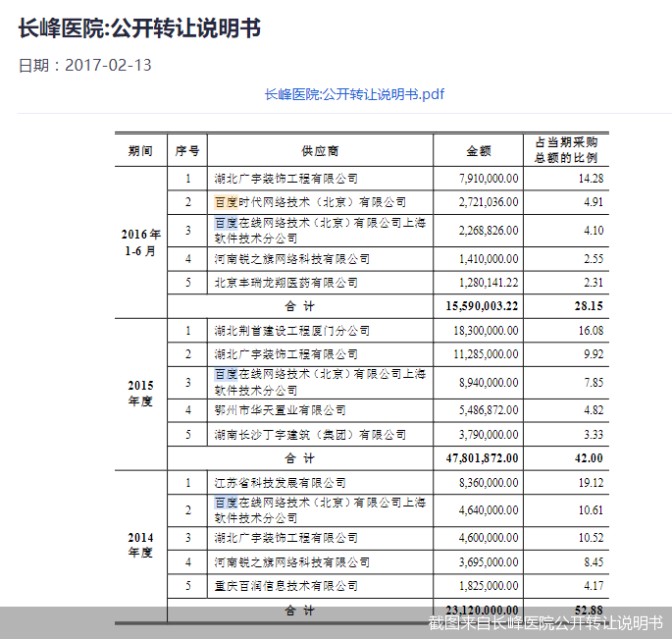The image size is (672, 639).
Task: Click the 序号 column header
Action: [187, 151]
